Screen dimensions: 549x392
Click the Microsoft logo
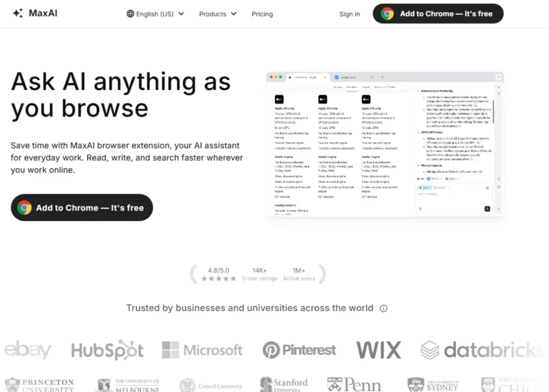pyautogui.click(x=202, y=350)
